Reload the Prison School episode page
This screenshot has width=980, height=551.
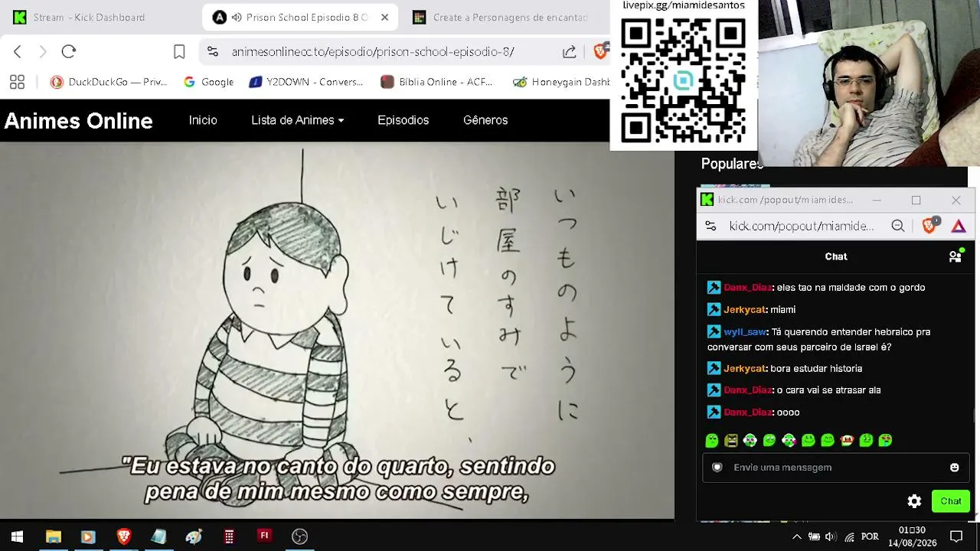tap(69, 51)
